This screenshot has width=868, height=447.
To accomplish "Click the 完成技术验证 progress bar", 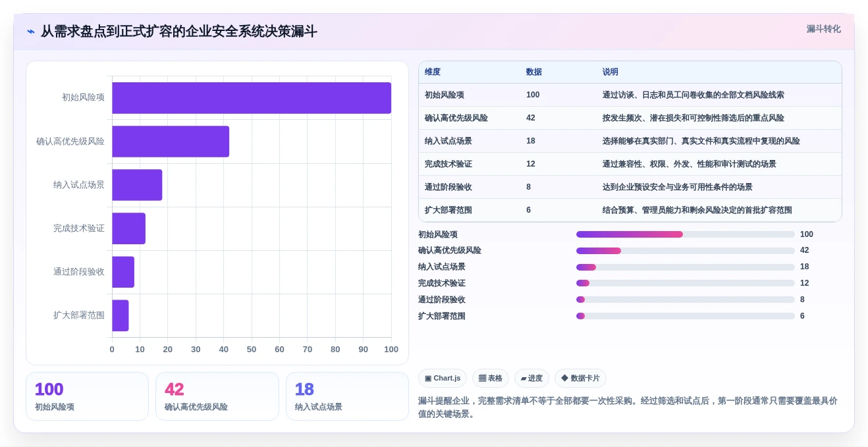I will 685,283.
